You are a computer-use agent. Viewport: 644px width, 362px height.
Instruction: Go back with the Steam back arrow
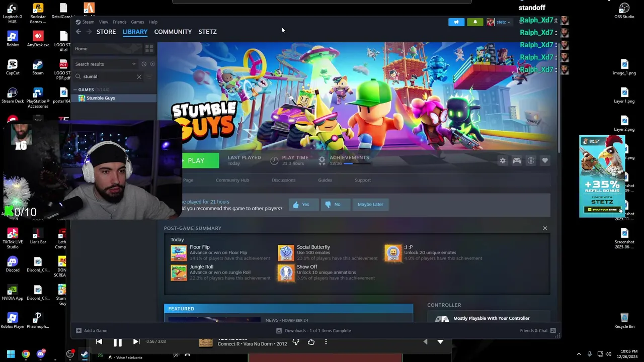(78, 32)
